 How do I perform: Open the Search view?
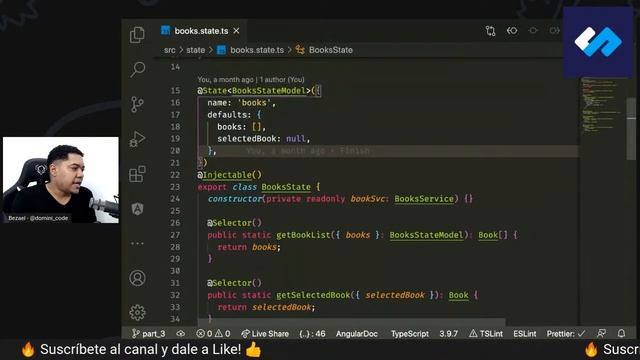138,69
